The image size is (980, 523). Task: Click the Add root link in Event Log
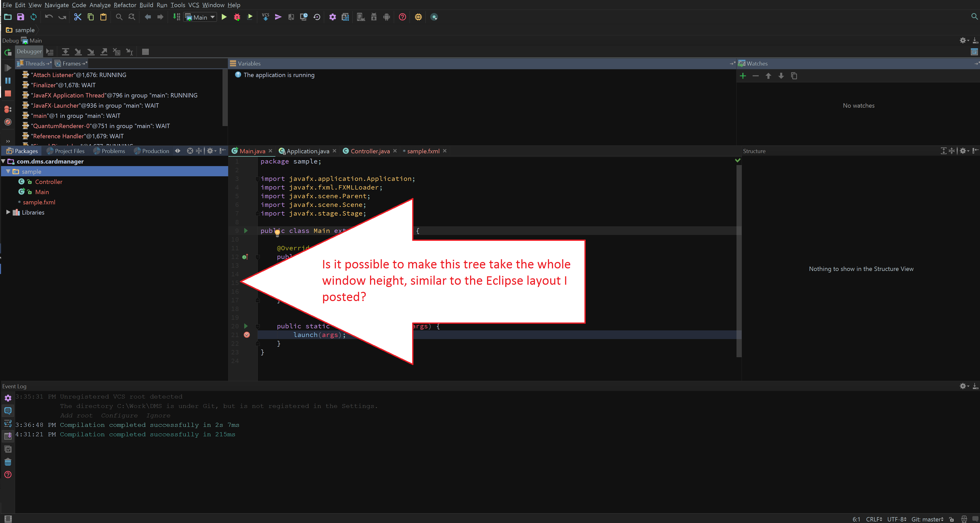coord(76,415)
